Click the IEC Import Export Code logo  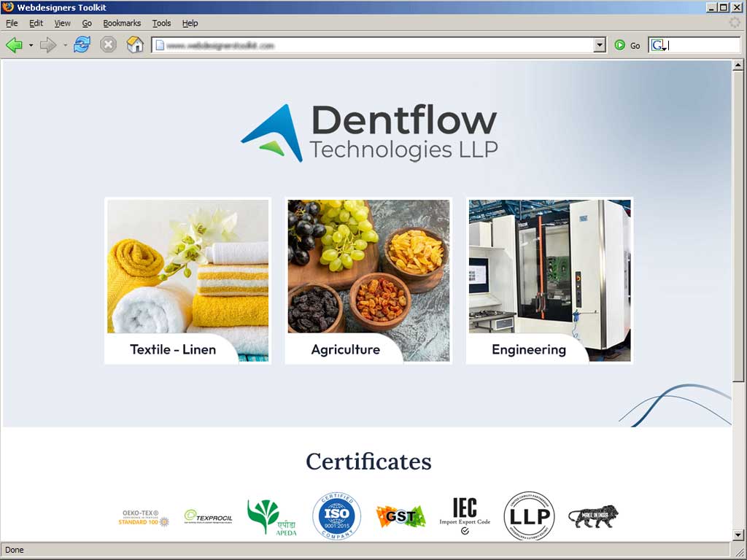coord(465,516)
